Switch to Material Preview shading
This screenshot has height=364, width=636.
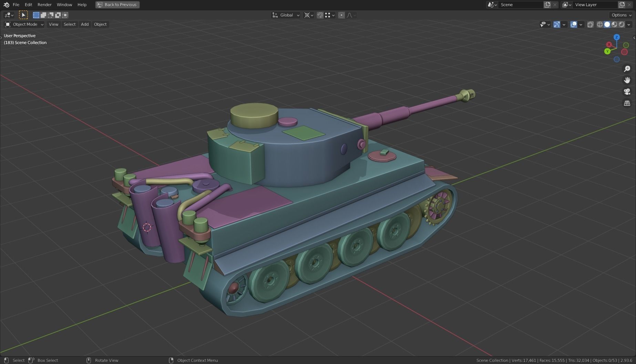(614, 24)
